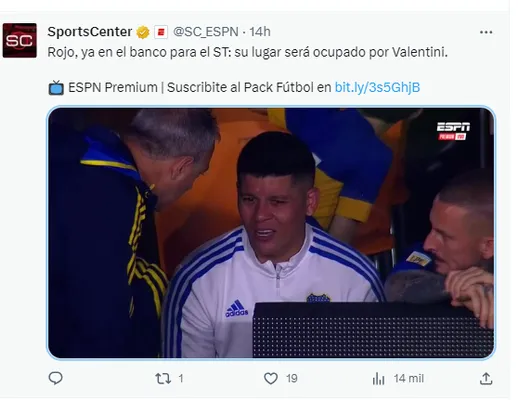View tweet analytics bar chart icon
The image size is (520, 400).
378,379
